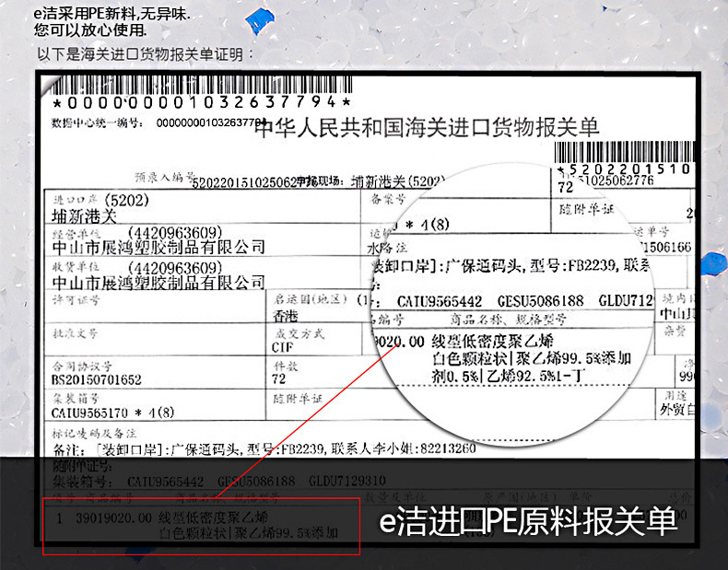728x570 pixels.
Task: Click the top-left document barcode
Action: tap(202, 86)
